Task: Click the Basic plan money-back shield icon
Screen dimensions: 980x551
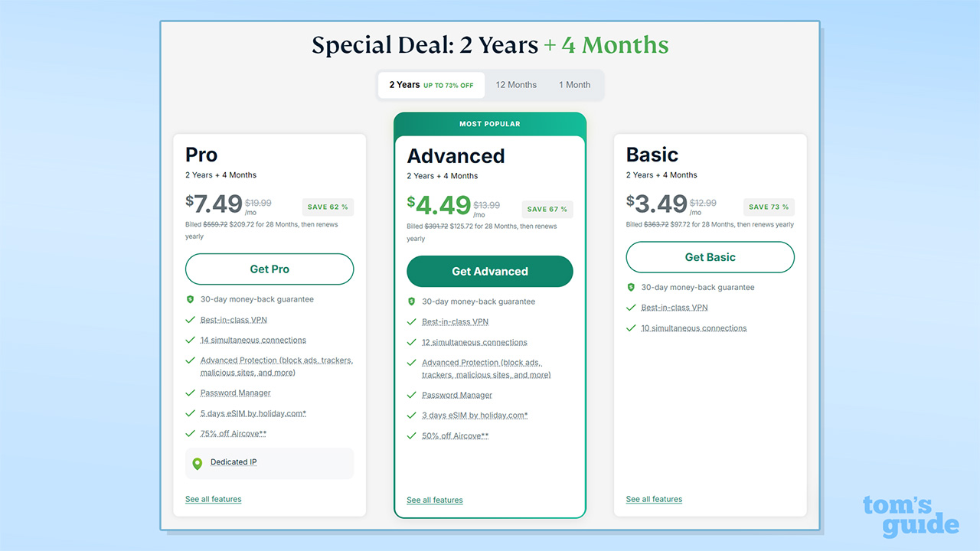Action: (x=631, y=288)
